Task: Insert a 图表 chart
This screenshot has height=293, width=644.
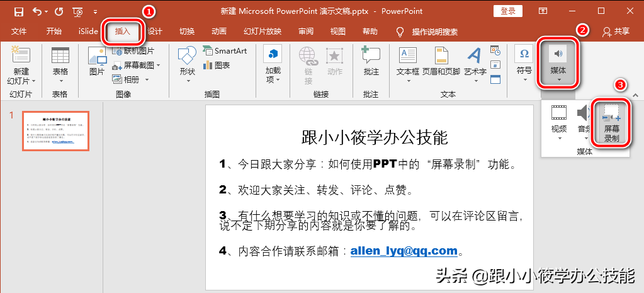Action: point(217,65)
